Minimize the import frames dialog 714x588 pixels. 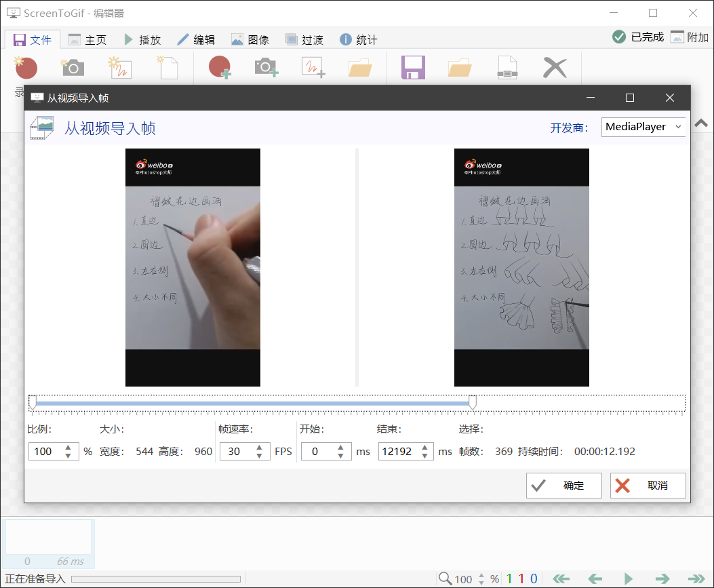(591, 98)
